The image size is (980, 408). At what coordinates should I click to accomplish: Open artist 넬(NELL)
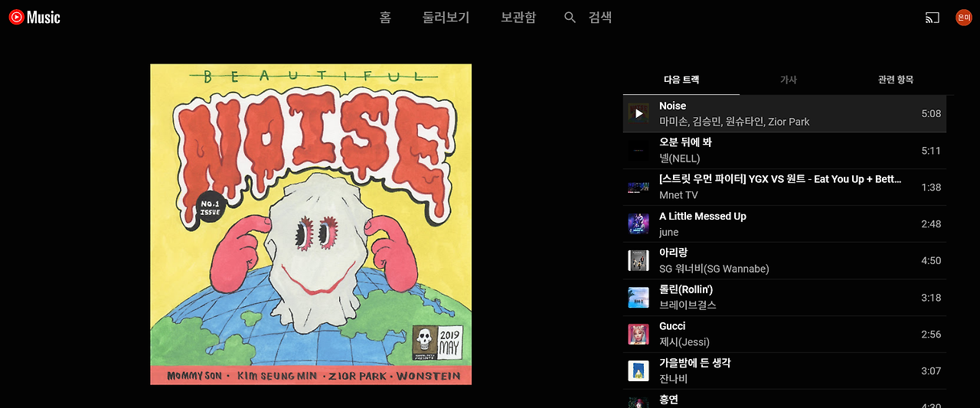click(680, 158)
